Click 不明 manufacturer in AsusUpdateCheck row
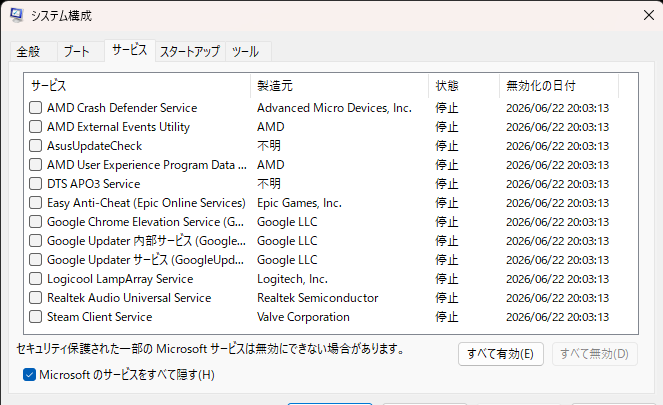Viewport: 663px width, 405px height. click(x=269, y=146)
